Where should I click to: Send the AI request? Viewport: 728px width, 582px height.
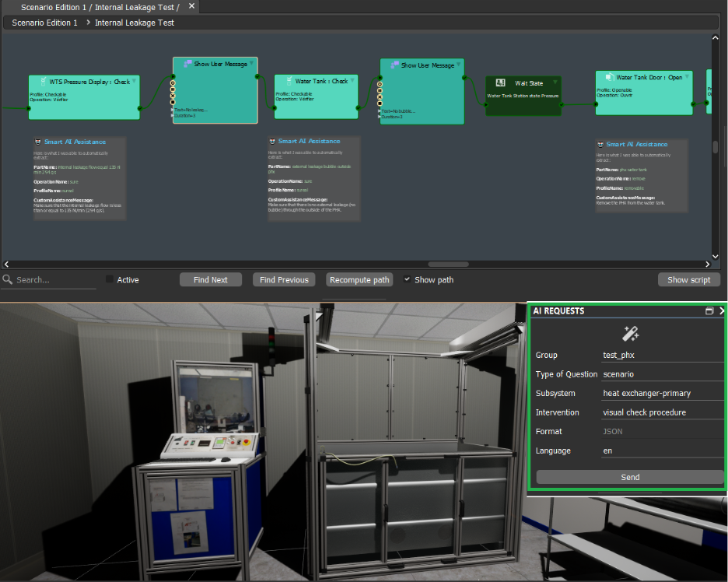[629, 477]
